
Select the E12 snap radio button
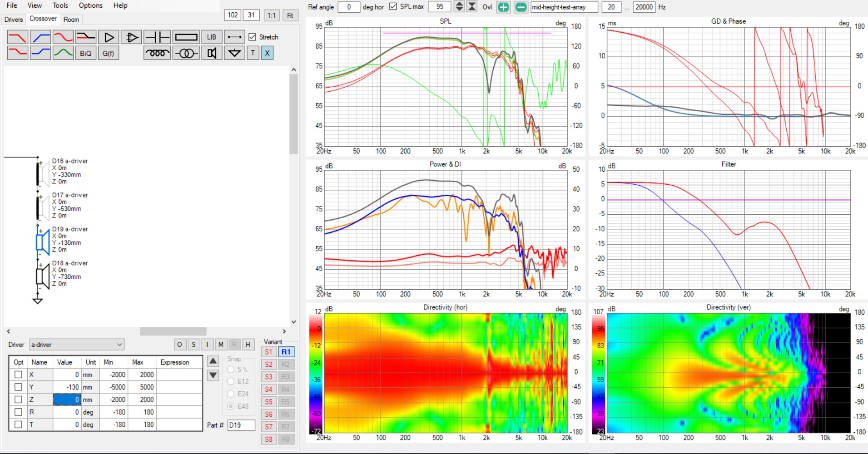click(231, 381)
